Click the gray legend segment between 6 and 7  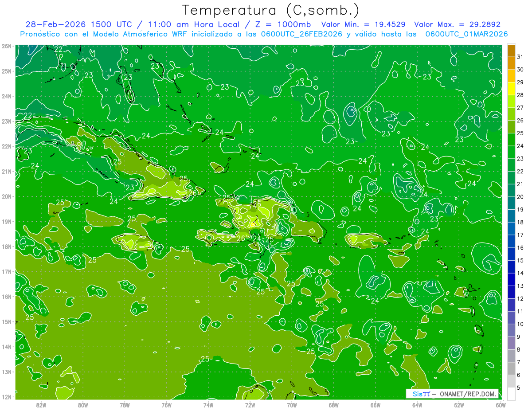[x=511, y=368]
